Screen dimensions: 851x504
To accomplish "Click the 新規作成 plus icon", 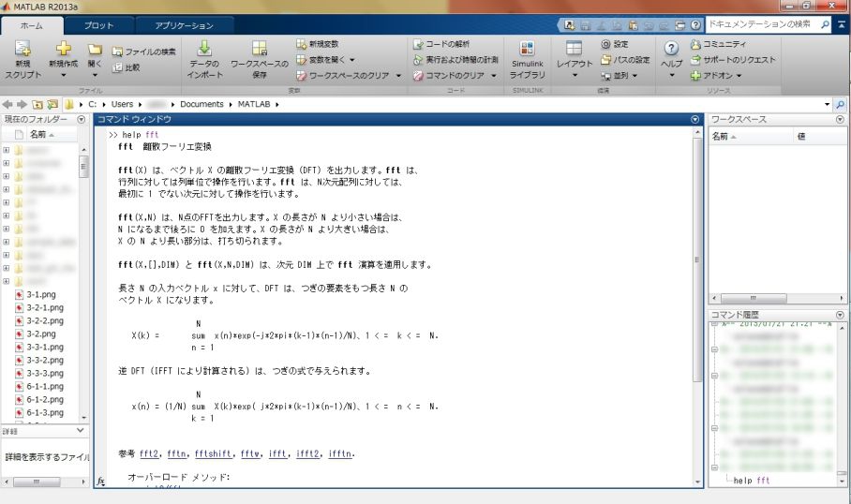I will click(64, 49).
